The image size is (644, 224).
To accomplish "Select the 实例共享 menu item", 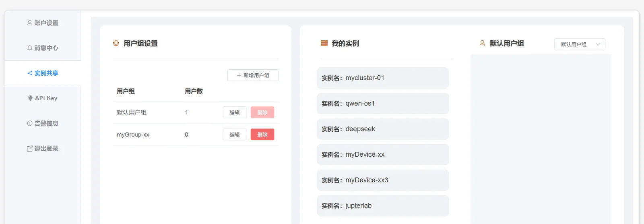I will point(43,73).
